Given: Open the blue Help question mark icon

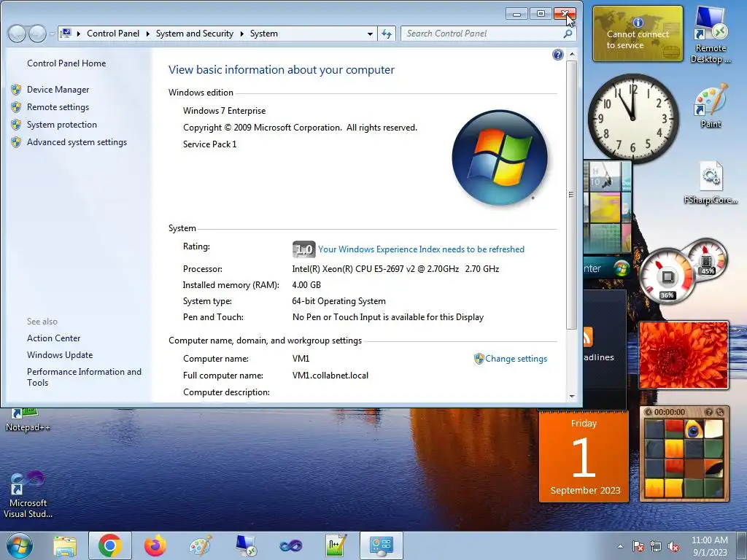Looking at the screenshot, I should coord(557,55).
